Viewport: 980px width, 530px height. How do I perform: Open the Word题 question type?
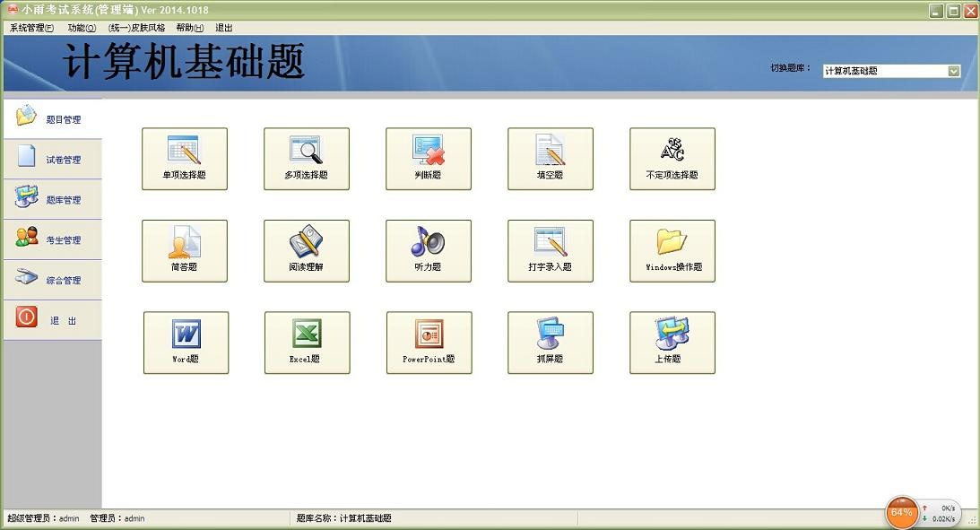click(186, 343)
